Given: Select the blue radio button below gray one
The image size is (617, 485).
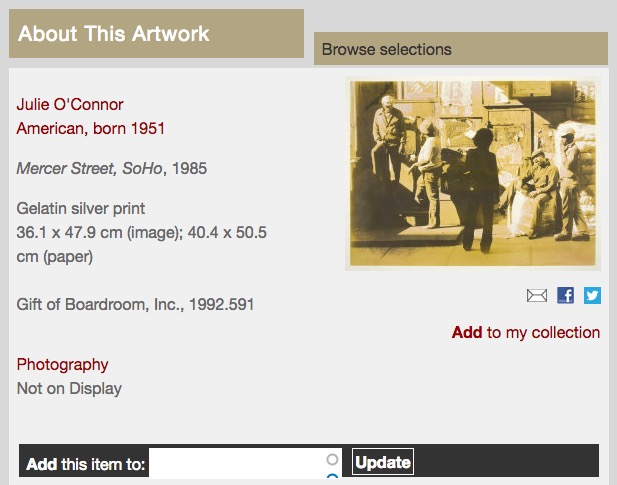Looking at the screenshot, I should coord(333,476).
